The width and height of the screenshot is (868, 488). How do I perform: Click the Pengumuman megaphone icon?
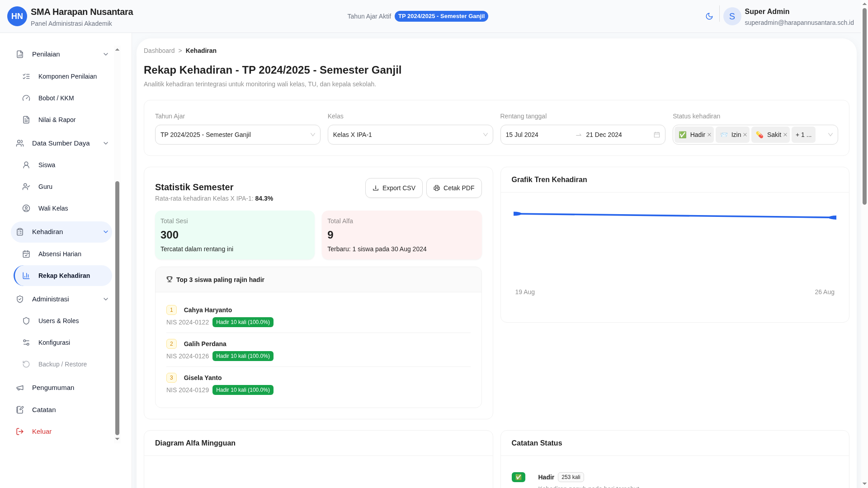(20, 388)
